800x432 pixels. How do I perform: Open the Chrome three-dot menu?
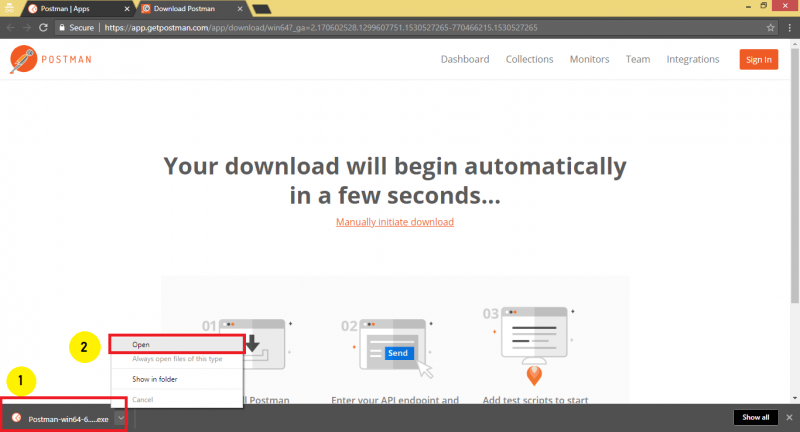coord(788,28)
